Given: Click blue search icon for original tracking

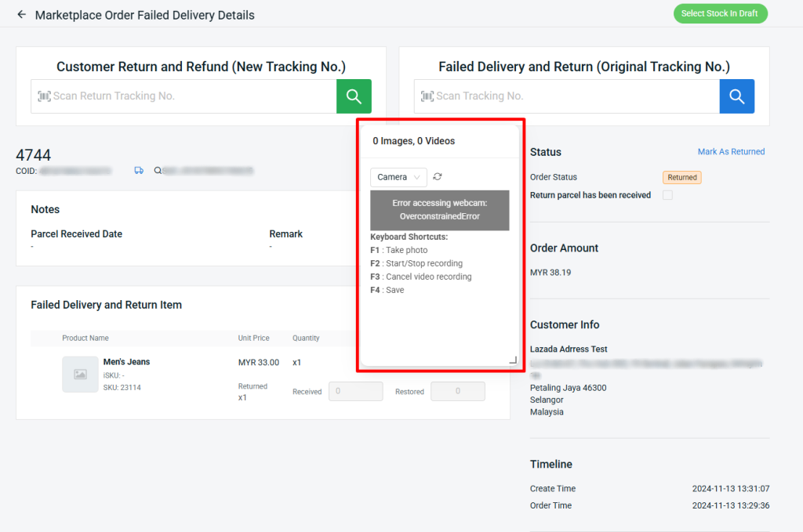Looking at the screenshot, I should point(736,96).
